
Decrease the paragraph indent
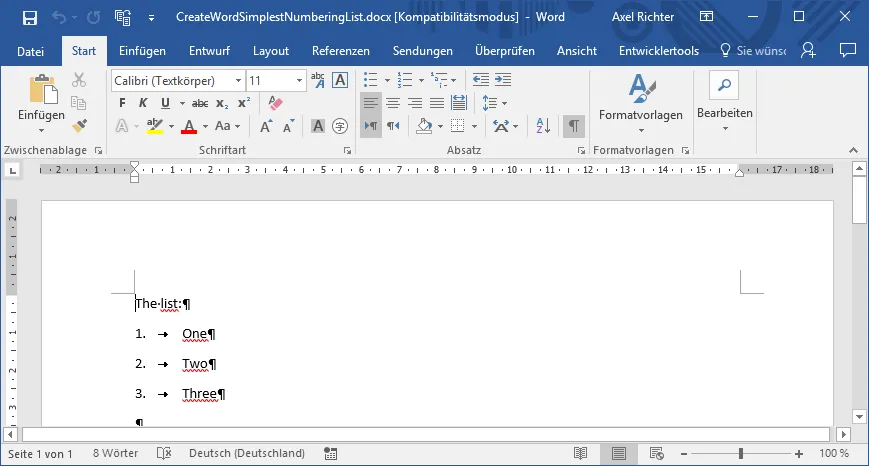[x=480, y=80]
